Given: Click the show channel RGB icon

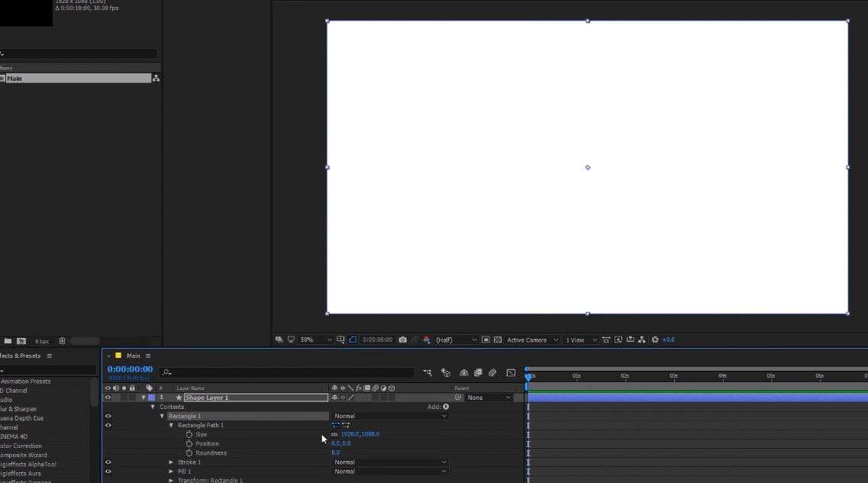Looking at the screenshot, I should [426, 340].
